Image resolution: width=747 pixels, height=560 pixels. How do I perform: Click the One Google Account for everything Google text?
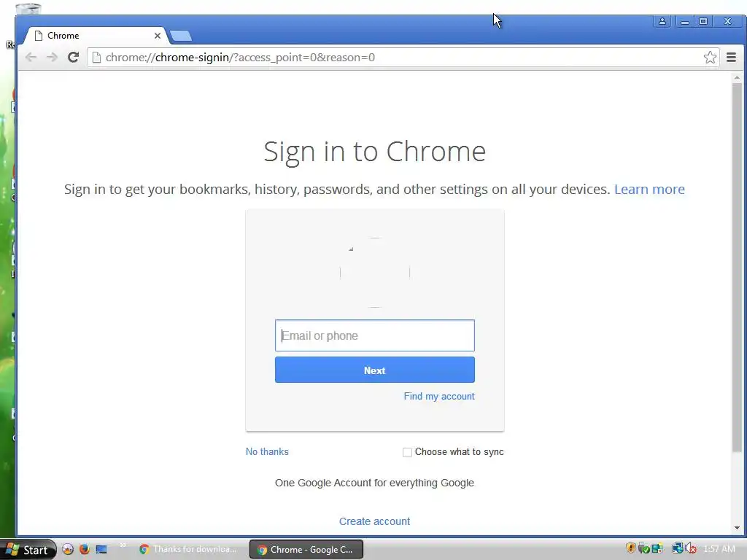tap(374, 483)
